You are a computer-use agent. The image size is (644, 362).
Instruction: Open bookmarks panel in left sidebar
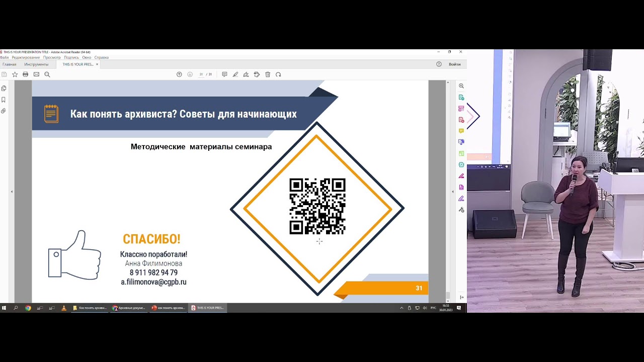point(4,100)
